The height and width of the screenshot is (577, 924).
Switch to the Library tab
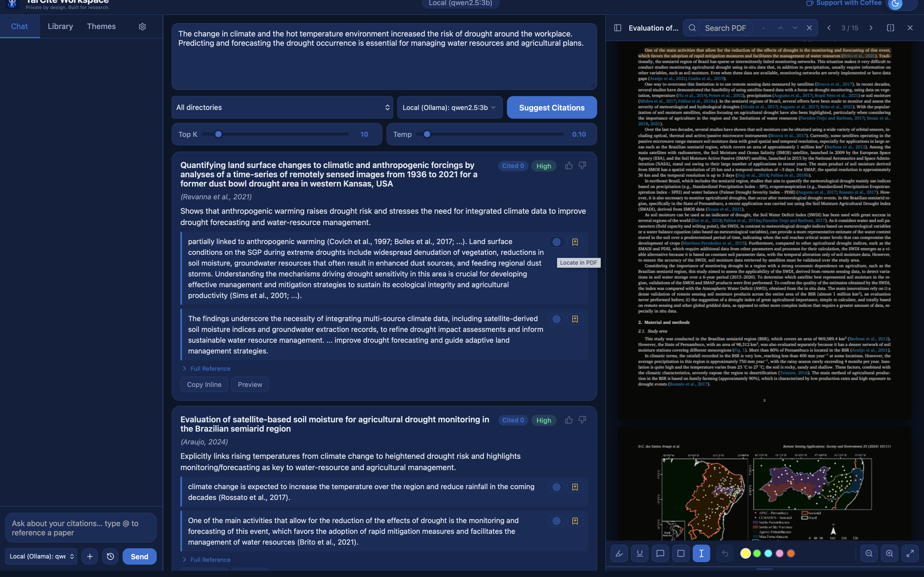(x=60, y=26)
